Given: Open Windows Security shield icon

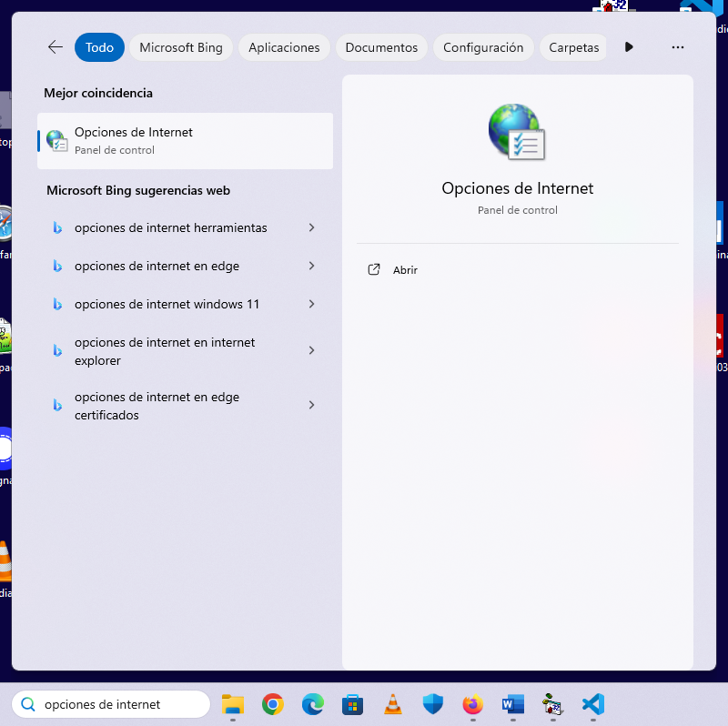Looking at the screenshot, I should [x=433, y=704].
